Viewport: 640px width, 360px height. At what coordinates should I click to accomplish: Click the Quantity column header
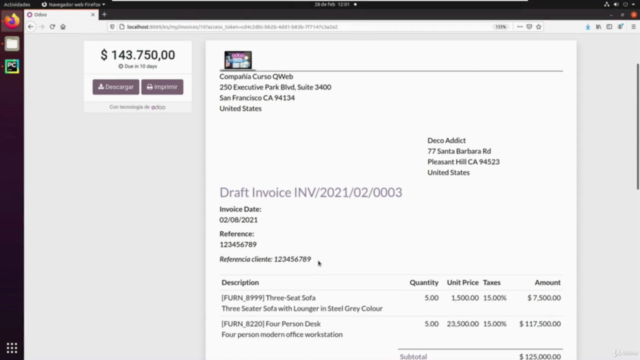click(x=424, y=282)
